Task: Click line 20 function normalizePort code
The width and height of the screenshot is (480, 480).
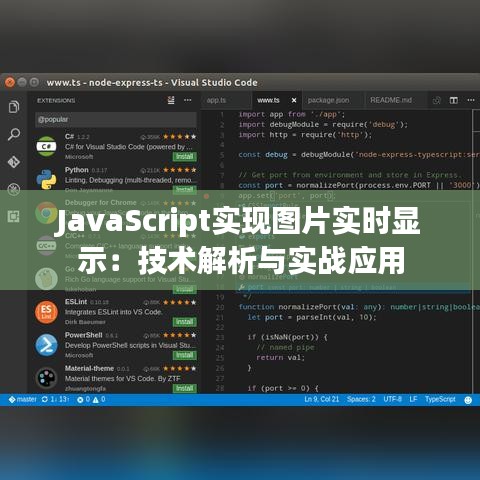Action: click(x=359, y=307)
